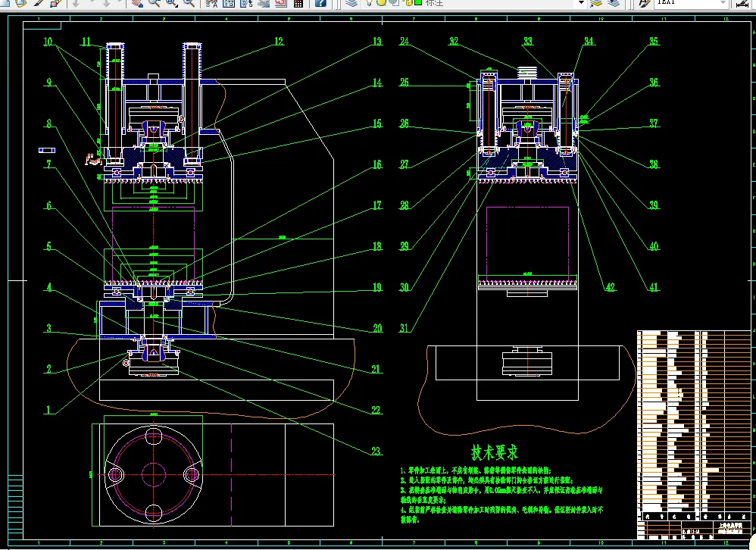Select part callout number 23

coord(376,452)
